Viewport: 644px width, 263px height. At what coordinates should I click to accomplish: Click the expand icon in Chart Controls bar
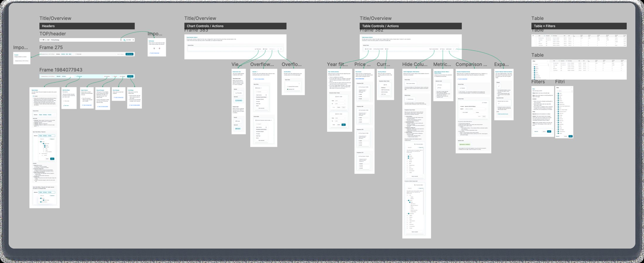point(281,49)
